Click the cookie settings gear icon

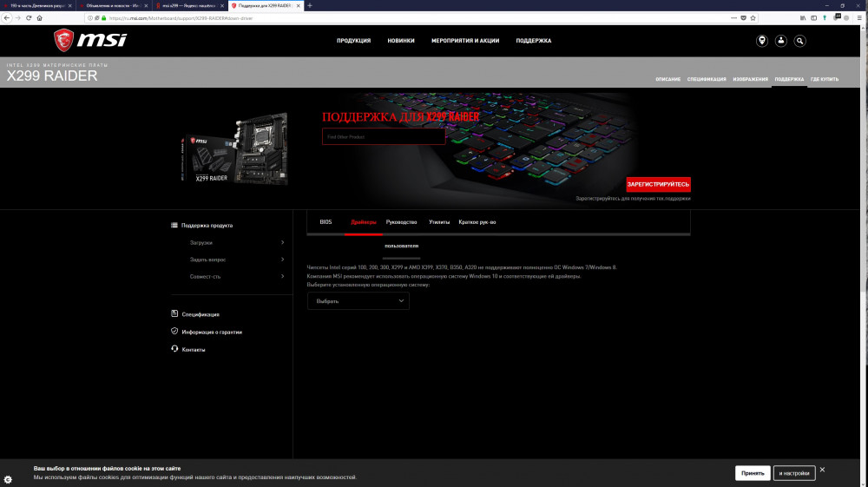pos(8,480)
